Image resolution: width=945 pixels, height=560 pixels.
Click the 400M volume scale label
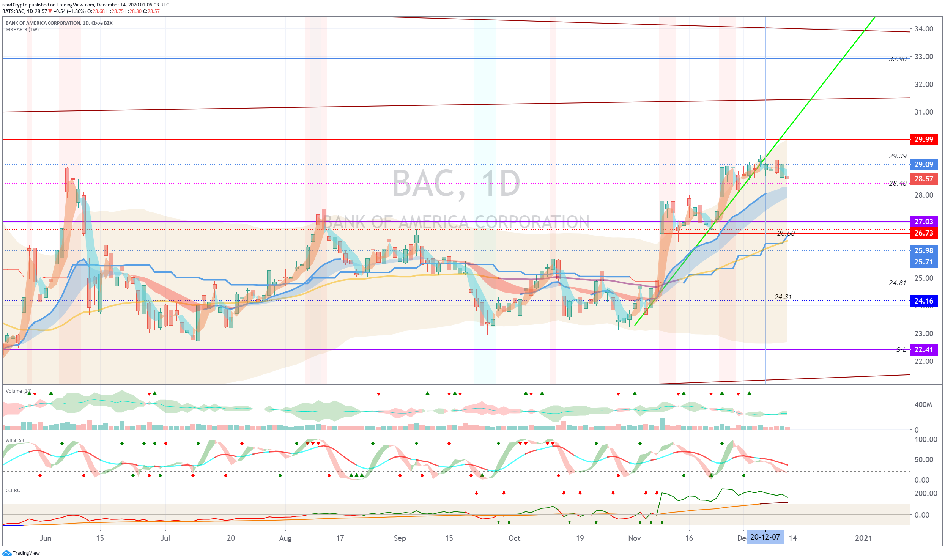[923, 404]
